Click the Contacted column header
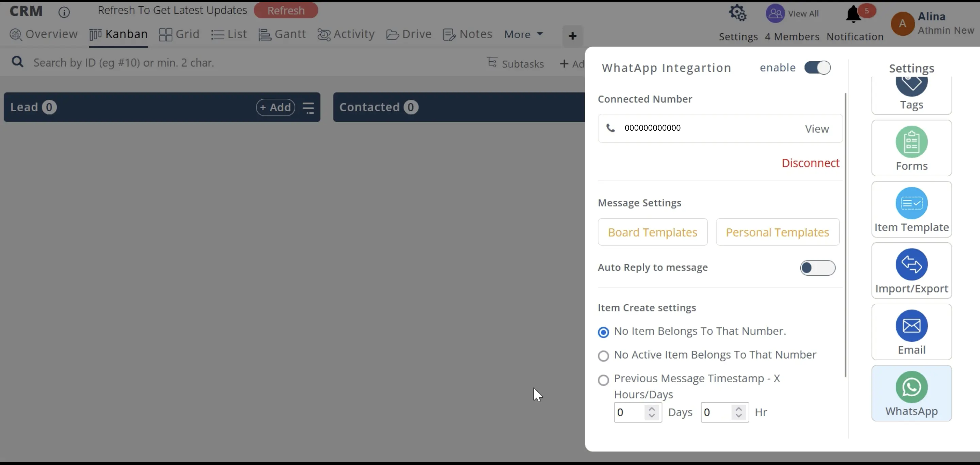The image size is (980, 465). pyautogui.click(x=459, y=107)
